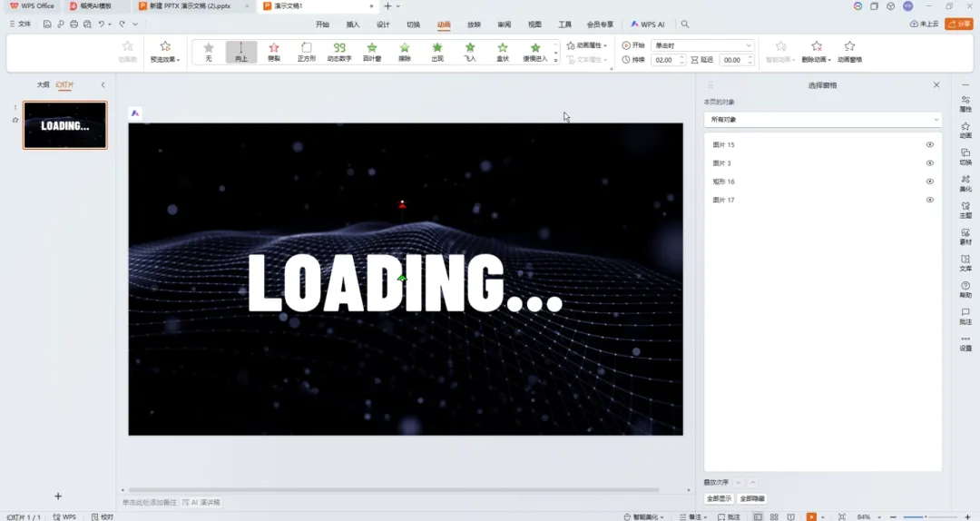The height and width of the screenshot is (521, 980).
Task: Hide the 图片 17 object
Action: click(x=930, y=201)
